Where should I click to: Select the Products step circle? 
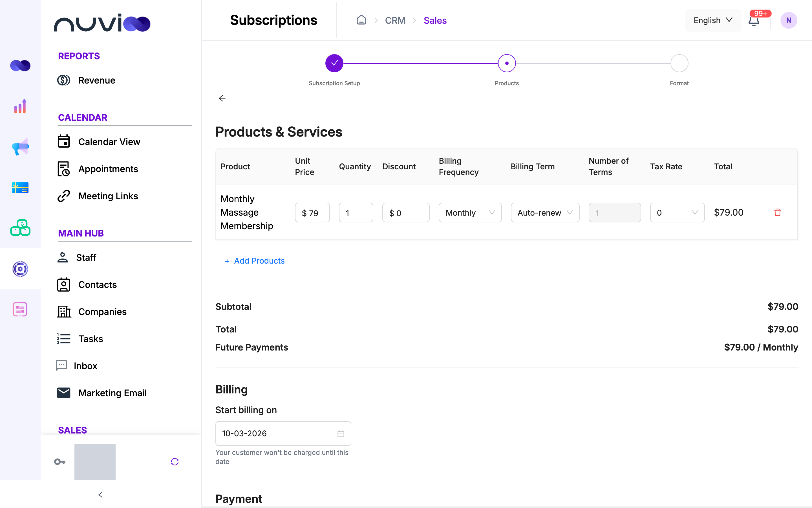(x=507, y=63)
